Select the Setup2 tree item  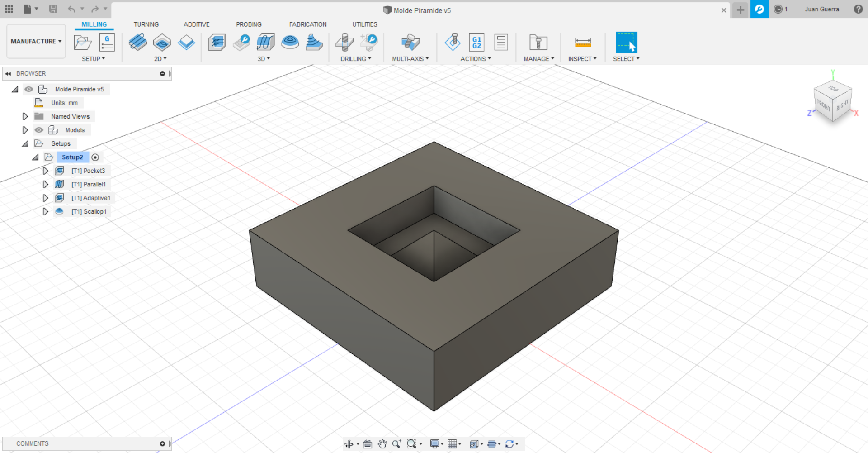pos(72,157)
